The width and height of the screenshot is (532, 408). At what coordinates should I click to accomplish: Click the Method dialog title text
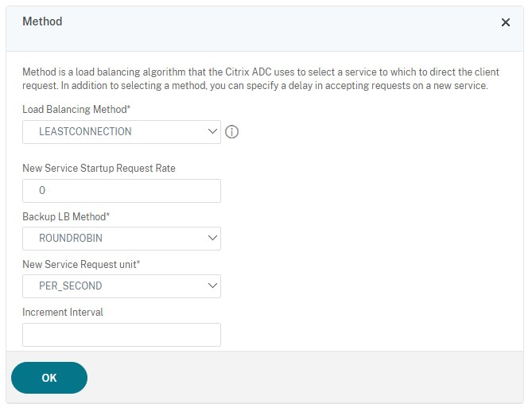(x=42, y=21)
